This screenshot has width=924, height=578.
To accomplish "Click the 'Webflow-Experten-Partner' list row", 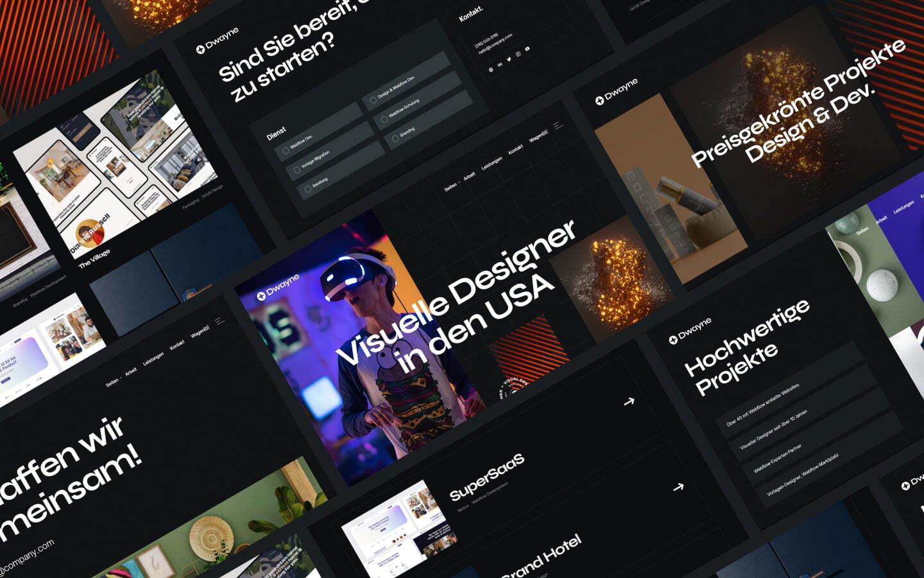I will pos(778,459).
